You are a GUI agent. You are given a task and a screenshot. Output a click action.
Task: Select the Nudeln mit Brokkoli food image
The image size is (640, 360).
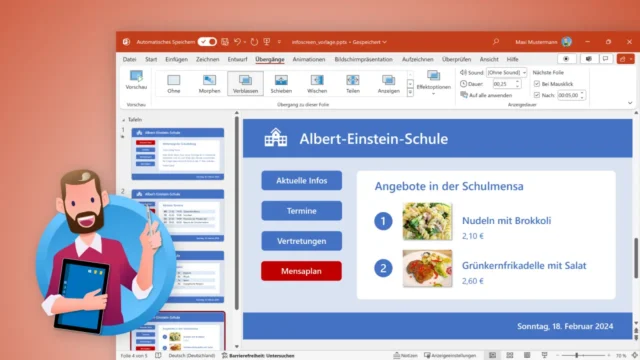click(427, 221)
